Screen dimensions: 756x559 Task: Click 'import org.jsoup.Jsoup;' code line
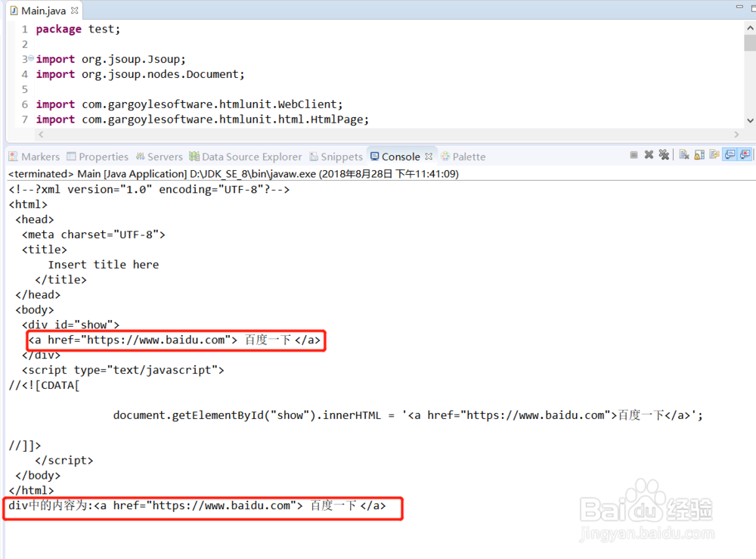point(110,59)
